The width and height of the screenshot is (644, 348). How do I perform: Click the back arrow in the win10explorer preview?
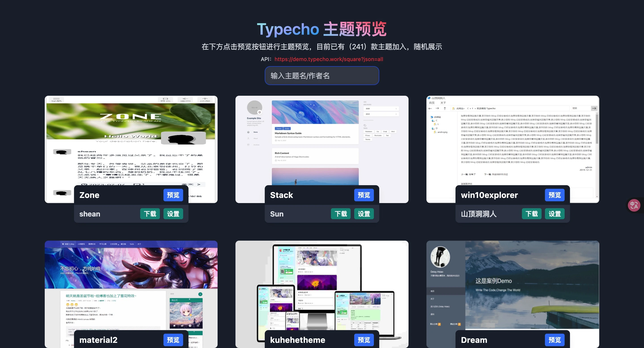[430, 109]
